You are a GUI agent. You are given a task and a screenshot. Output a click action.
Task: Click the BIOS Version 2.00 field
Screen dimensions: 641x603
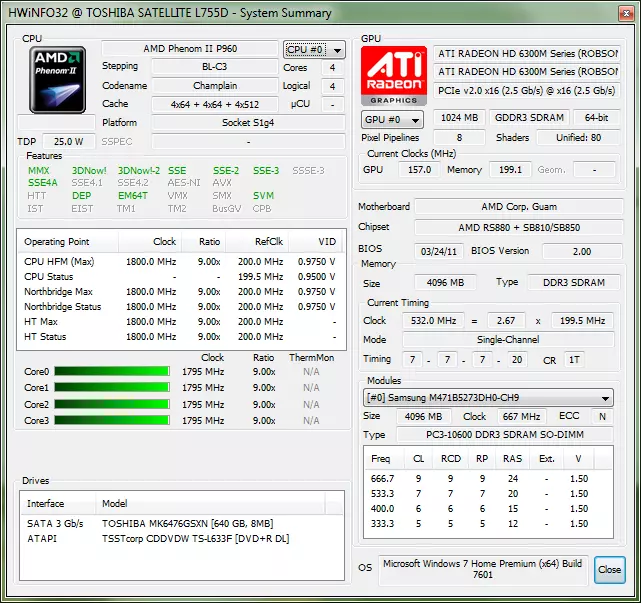[582, 251]
